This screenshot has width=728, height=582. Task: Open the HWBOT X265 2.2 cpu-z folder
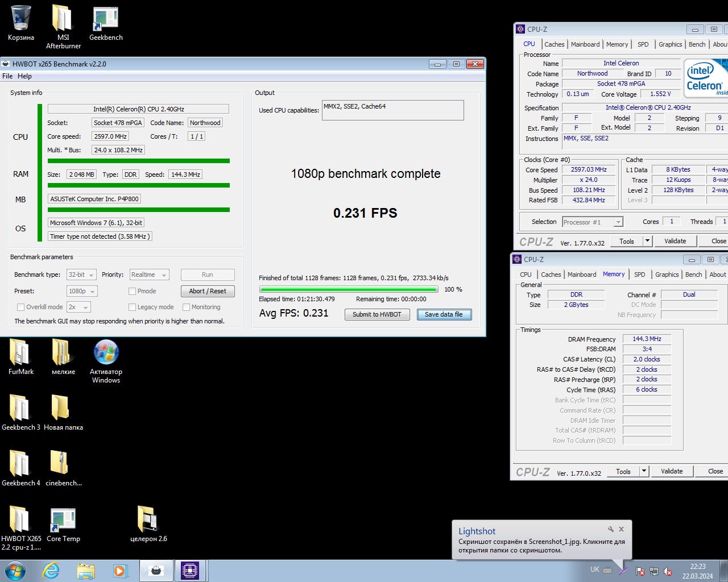[20, 528]
